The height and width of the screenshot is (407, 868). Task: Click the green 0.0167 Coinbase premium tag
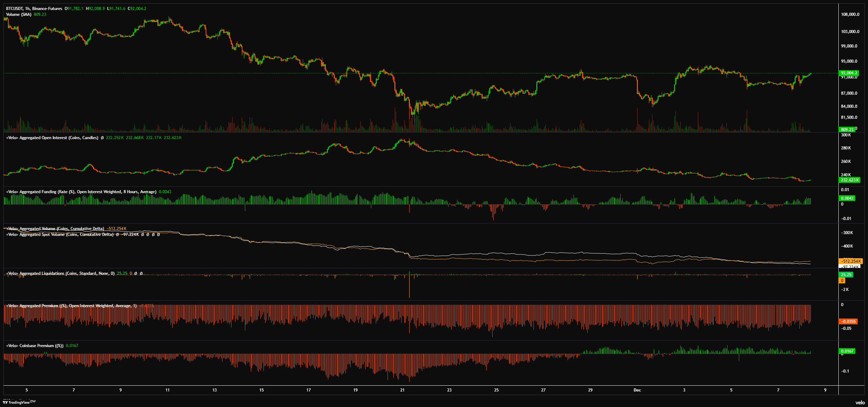(x=847, y=351)
